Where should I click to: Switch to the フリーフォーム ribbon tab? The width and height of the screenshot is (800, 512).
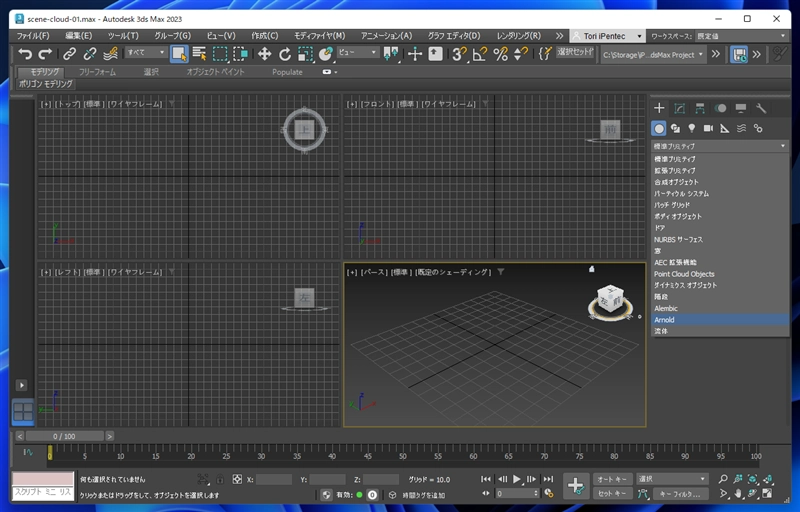tap(98, 72)
